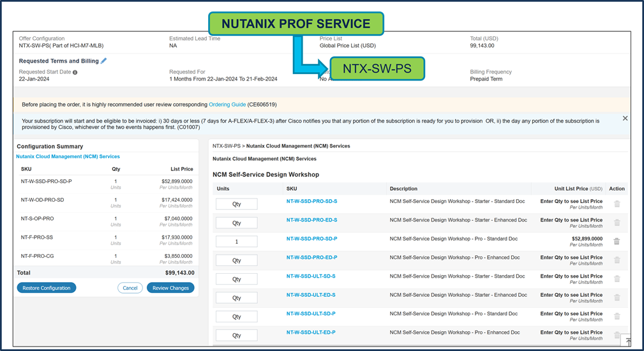The image size is (644, 351).
Task: Click the 22-Jan-2024 start date
Action: [x=34, y=79]
